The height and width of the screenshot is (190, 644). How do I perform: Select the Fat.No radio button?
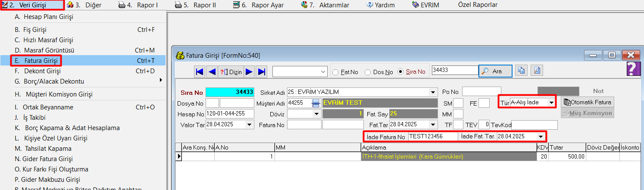pyautogui.click(x=335, y=72)
